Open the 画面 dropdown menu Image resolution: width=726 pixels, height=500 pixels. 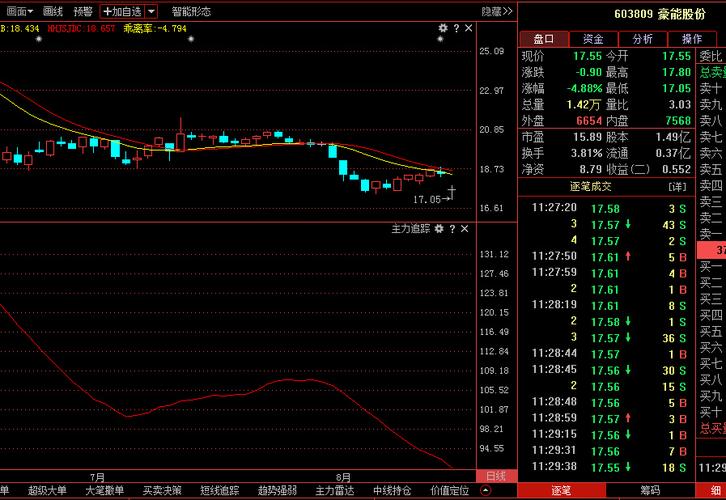[x=20, y=11]
